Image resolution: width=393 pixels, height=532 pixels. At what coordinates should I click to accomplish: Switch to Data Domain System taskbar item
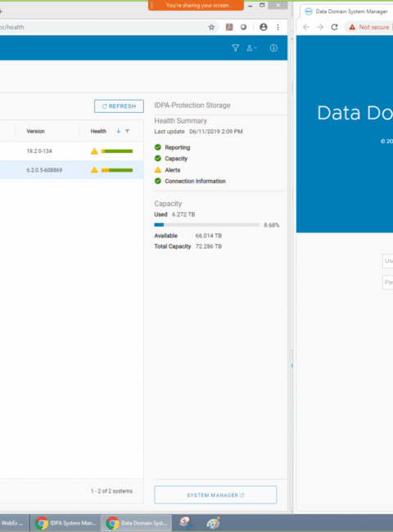point(137,523)
